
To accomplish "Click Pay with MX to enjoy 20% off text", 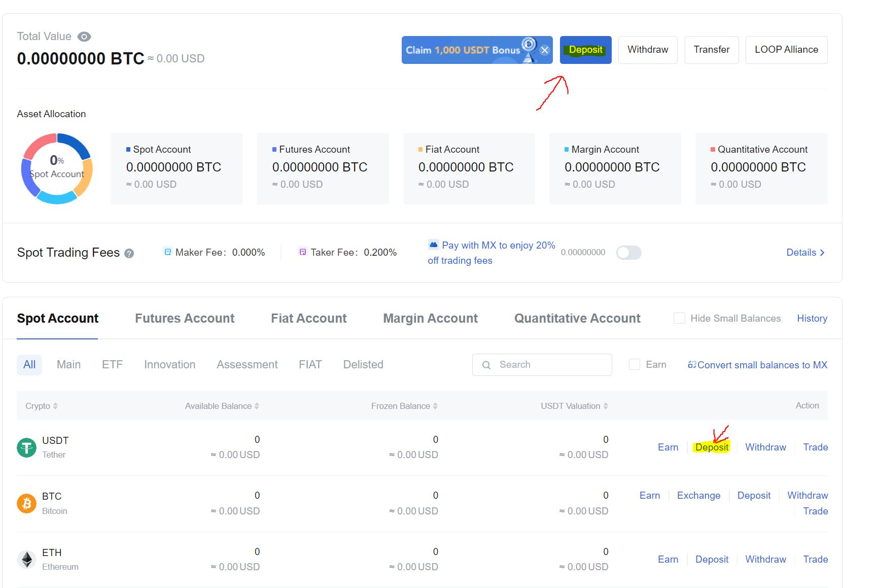I will [491, 253].
